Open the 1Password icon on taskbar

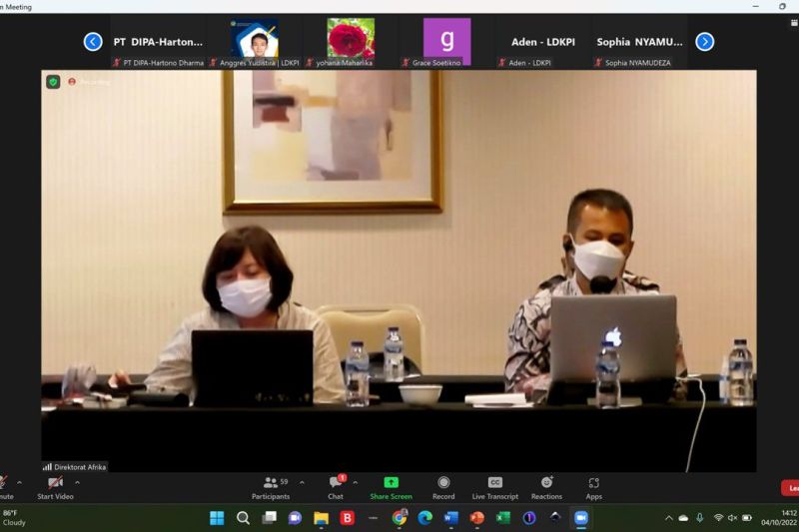[529, 518]
